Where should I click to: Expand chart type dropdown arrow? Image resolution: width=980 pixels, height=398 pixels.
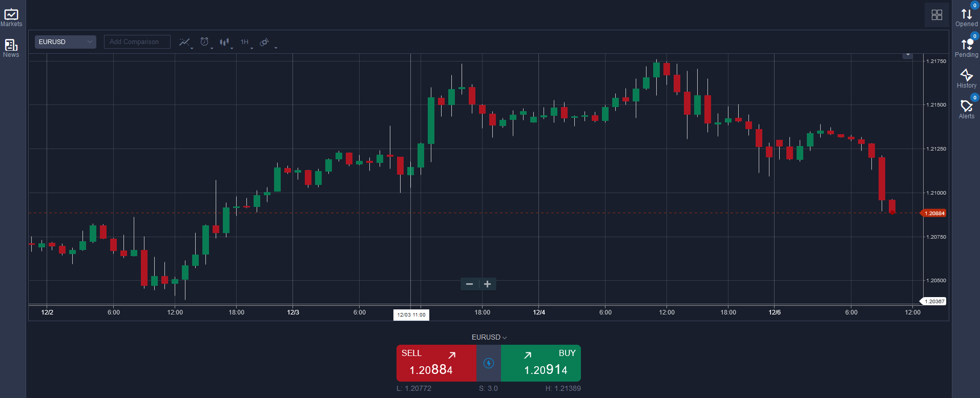tap(232, 48)
